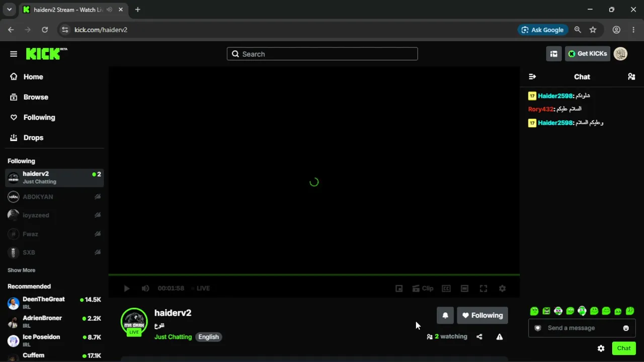
Task: Click the message input shield icon
Action: (x=538, y=328)
